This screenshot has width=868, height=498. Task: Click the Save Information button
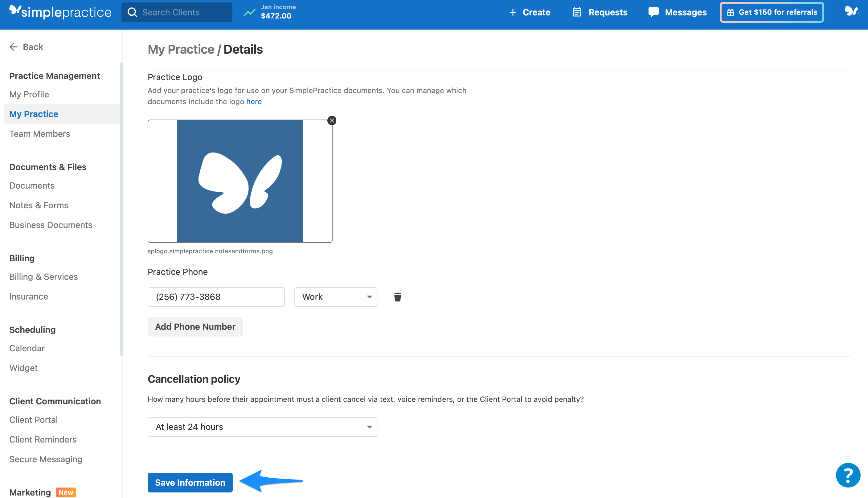click(x=190, y=482)
